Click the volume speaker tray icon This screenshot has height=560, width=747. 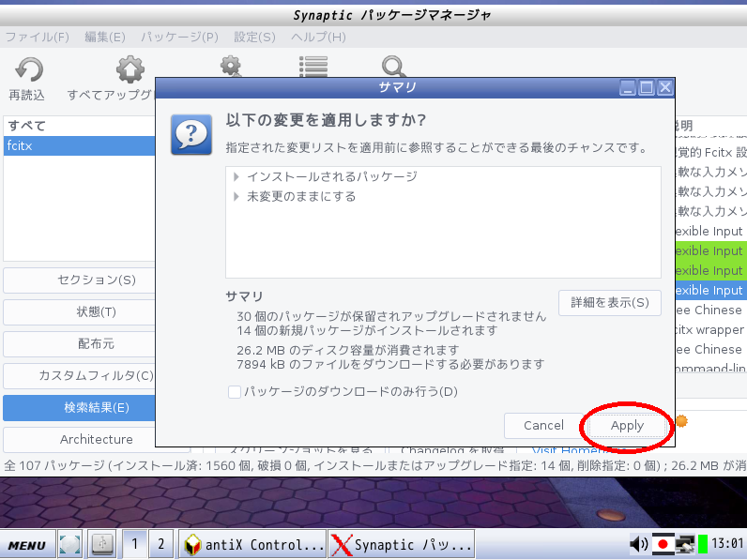(x=638, y=543)
